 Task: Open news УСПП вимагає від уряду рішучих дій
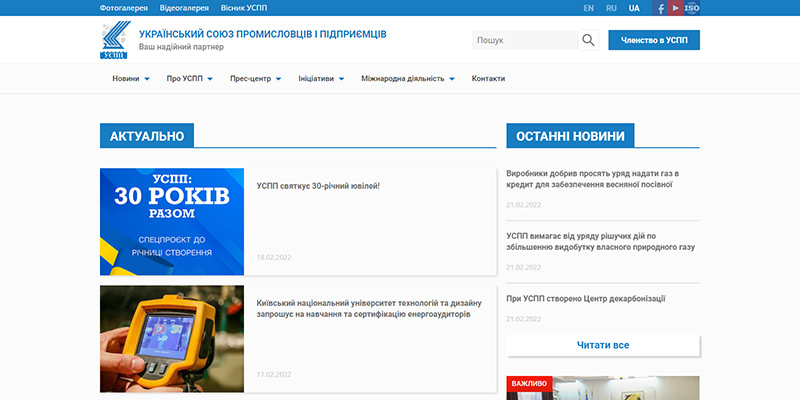[601, 242]
